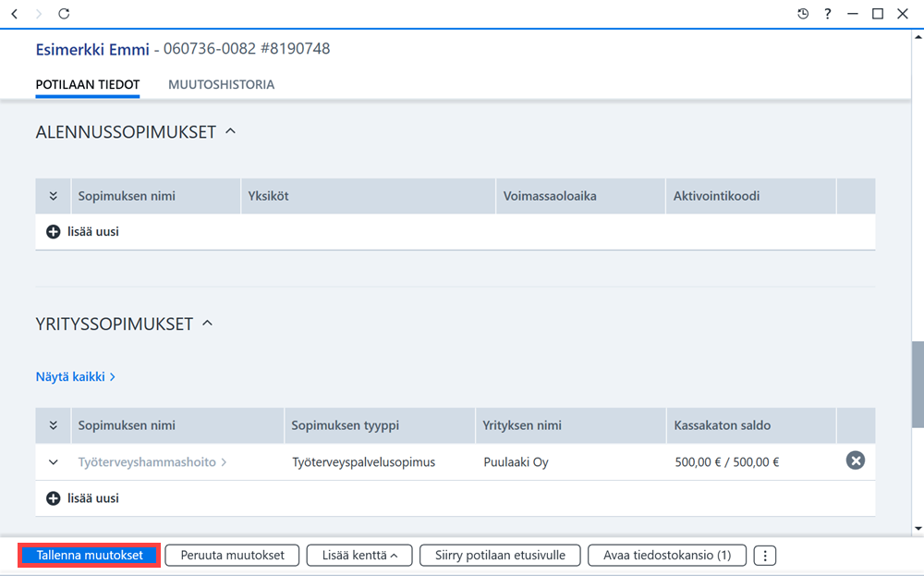Open the three-dot more options menu
This screenshot has width=924, height=576.
pos(764,556)
